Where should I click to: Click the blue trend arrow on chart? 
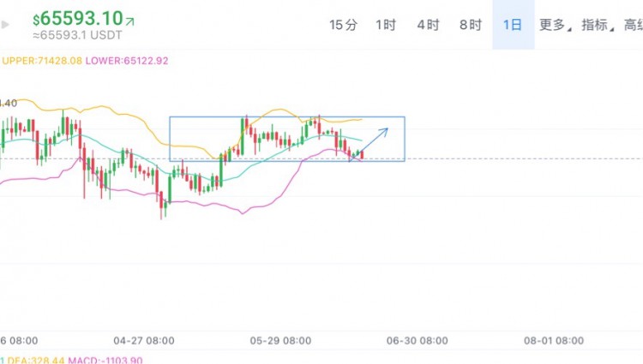point(368,145)
